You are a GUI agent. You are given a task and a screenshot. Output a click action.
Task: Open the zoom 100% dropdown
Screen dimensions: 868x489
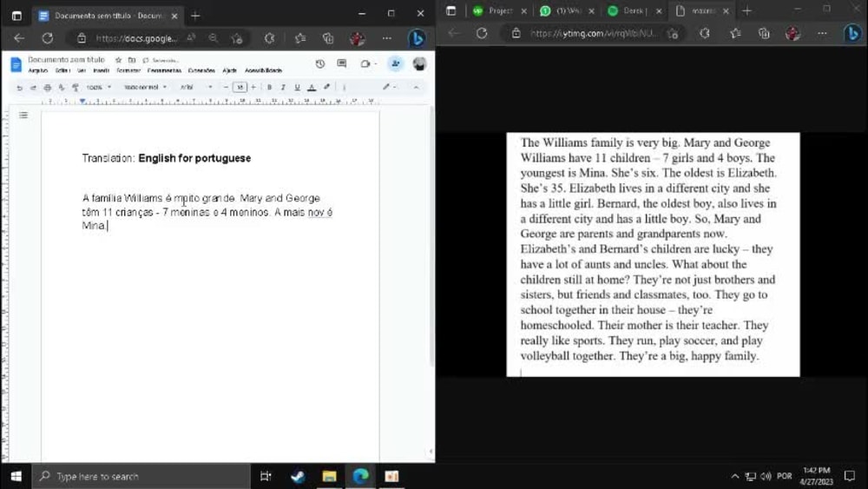99,88
